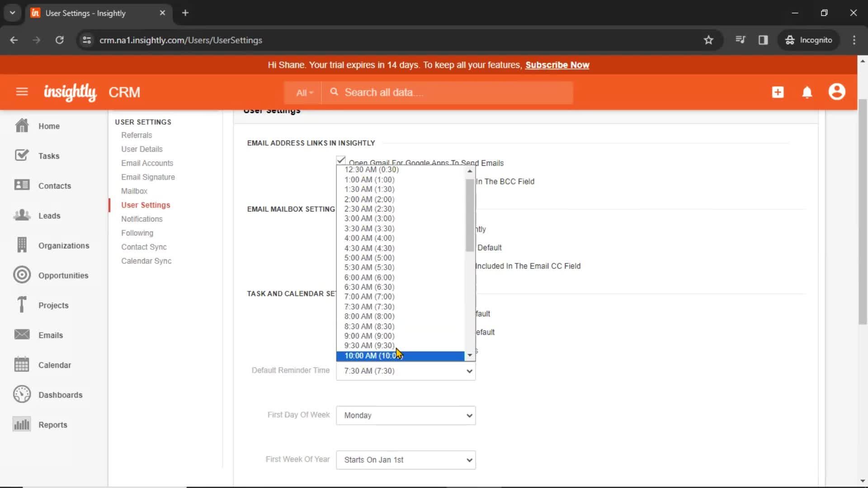This screenshot has width=868, height=488.
Task: Click the Opportunities target icon
Action: pos(22,275)
